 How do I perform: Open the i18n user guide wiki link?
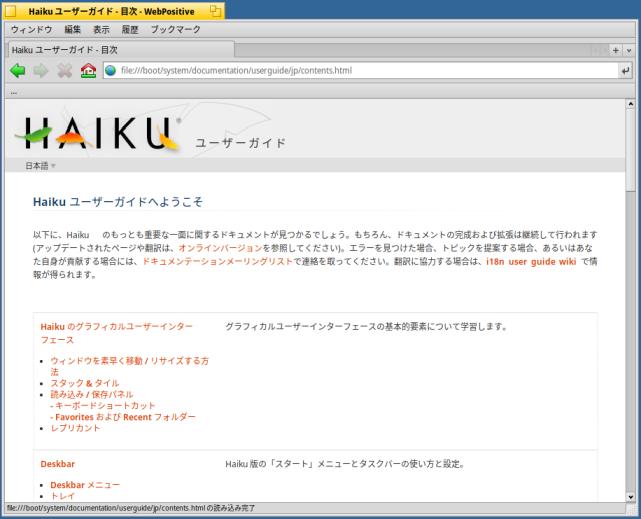click(531, 262)
